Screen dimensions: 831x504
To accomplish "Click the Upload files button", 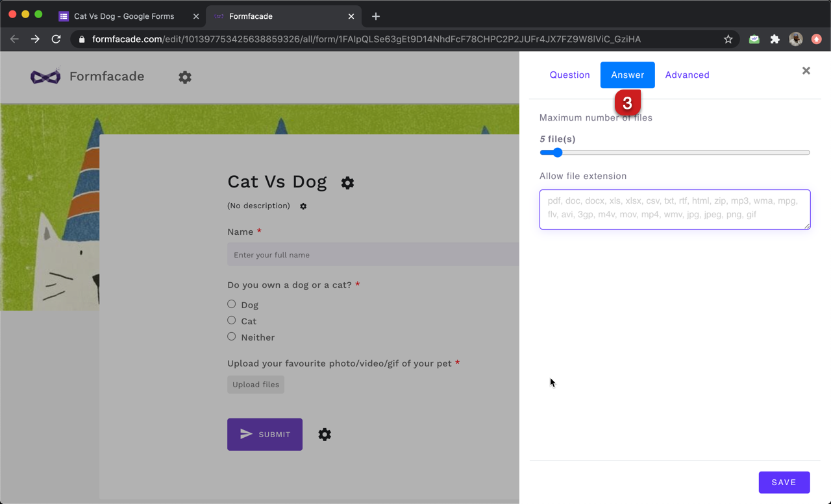I will pyautogui.click(x=256, y=385).
